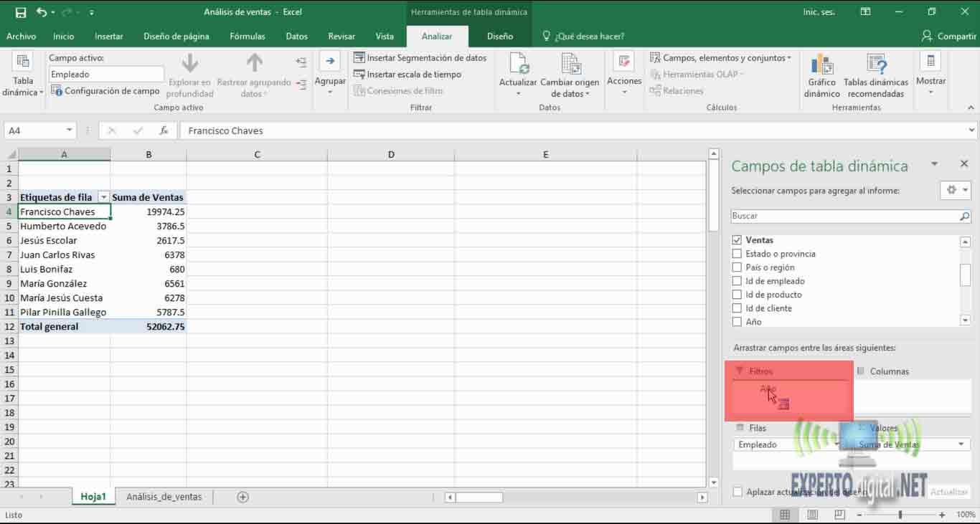Click the Compartir button
The height and width of the screenshot is (524, 980).
click(948, 36)
